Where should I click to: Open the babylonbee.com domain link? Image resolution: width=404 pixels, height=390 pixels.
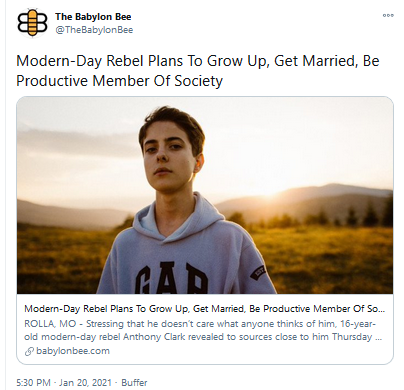coord(73,351)
